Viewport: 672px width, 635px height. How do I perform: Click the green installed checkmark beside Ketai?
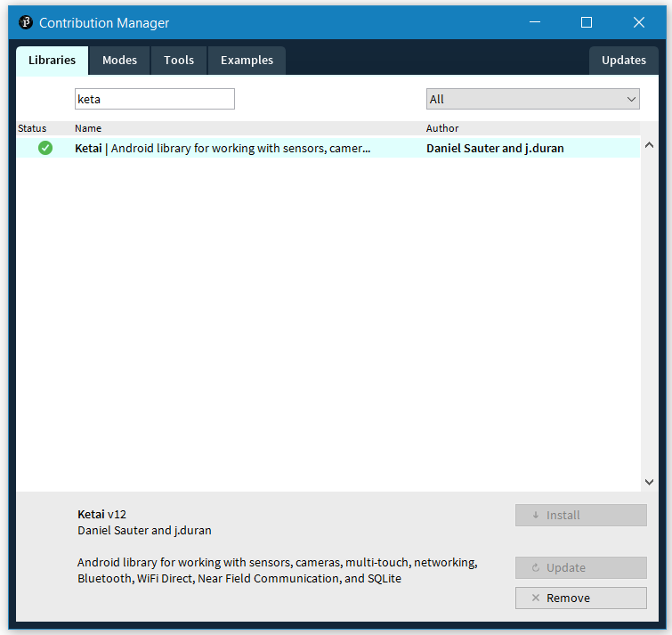tap(45, 148)
